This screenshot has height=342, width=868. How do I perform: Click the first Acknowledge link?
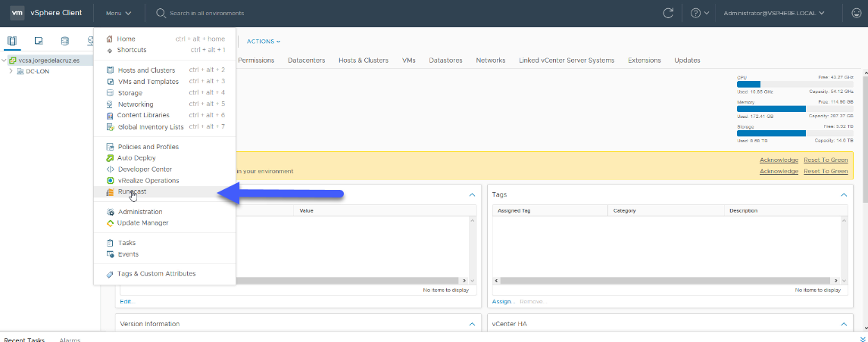tap(779, 160)
